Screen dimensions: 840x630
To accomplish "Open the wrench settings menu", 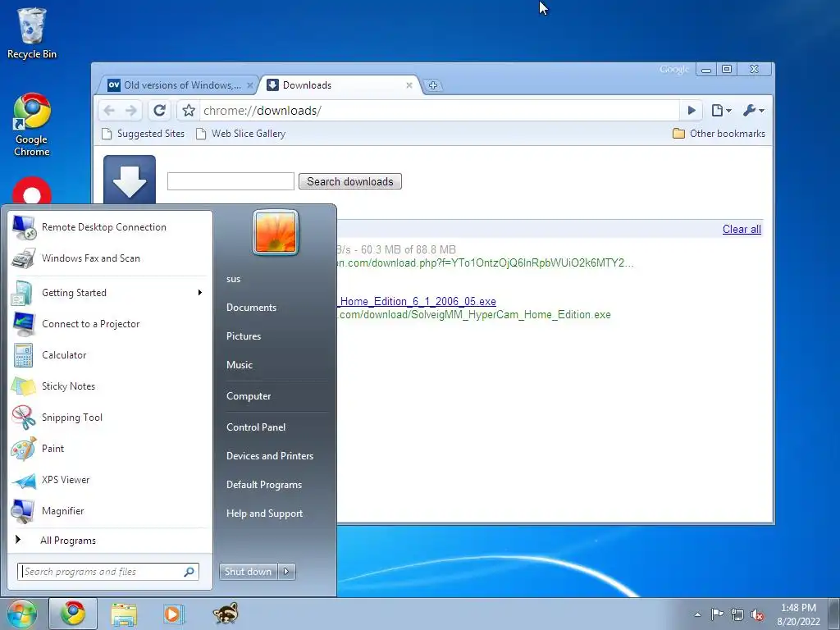I will pos(753,111).
